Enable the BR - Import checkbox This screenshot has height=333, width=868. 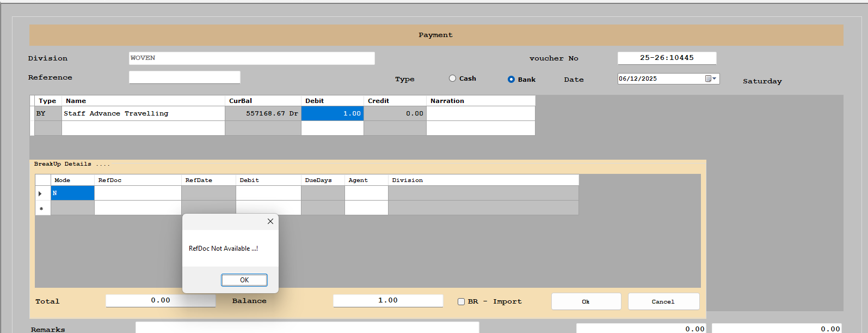click(461, 301)
